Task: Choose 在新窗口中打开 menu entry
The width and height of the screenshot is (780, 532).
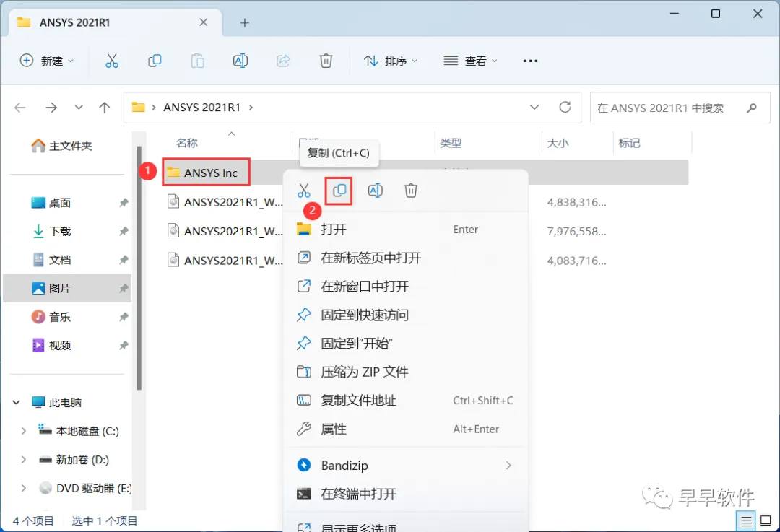Action: [x=405, y=287]
